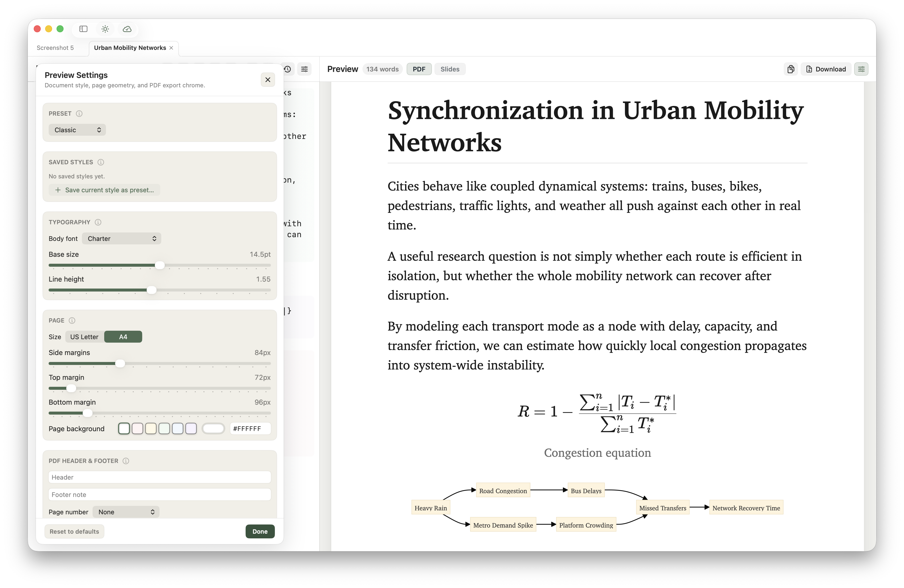Click the document title heading
This screenshot has width=904, height=588.
595,126
